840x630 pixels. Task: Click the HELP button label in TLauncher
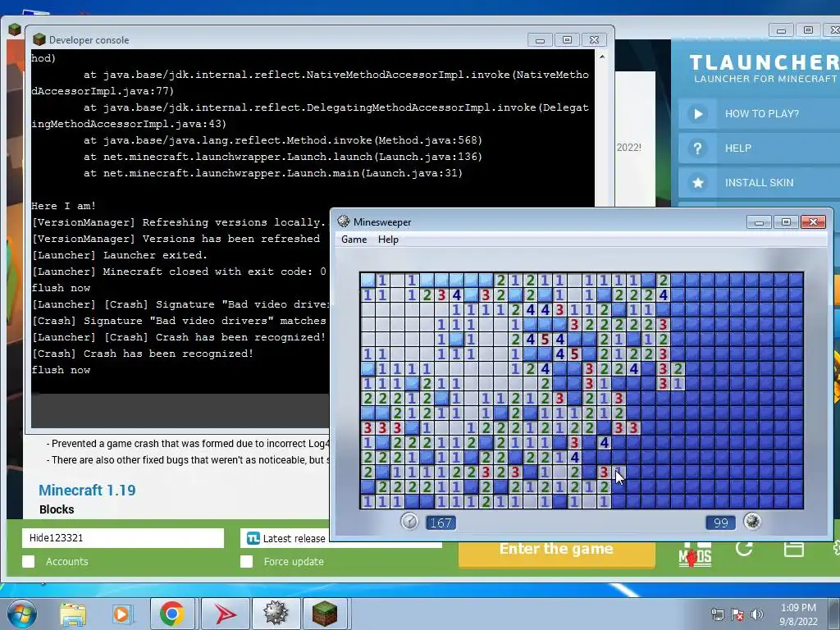(x=737, y=148)
